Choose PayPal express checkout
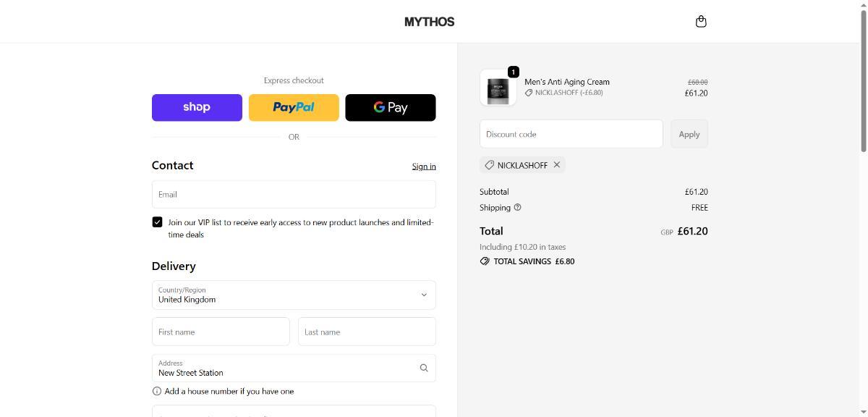The width and height of the screenshot is (868, 417). pyautogui.click(x=294, y=107)
